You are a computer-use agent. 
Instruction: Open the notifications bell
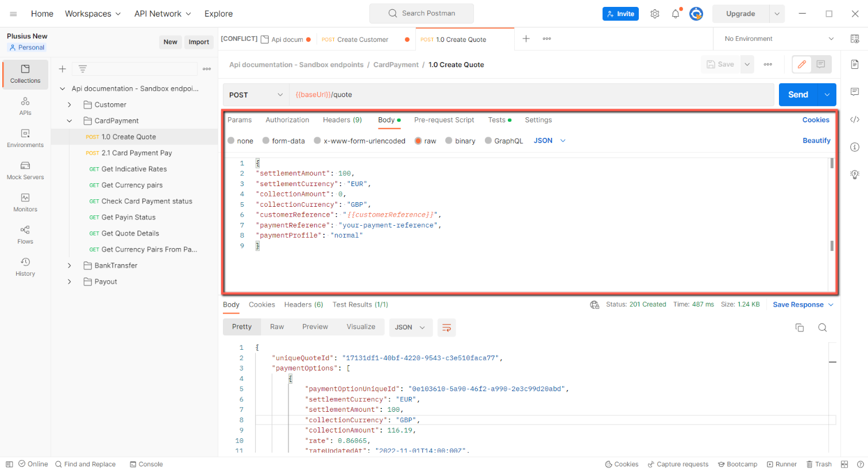(x=676, y=14)
